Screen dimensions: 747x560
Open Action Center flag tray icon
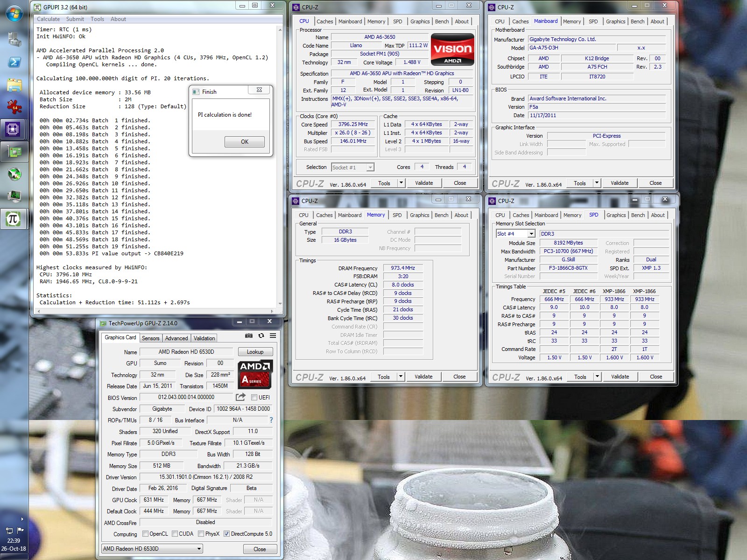tap(20, 530)
